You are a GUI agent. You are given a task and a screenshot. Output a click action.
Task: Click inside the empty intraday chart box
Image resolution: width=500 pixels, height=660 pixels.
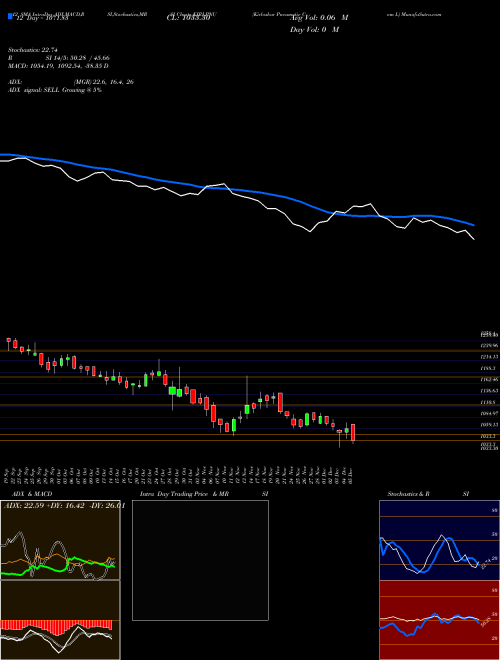coord(200,560)
